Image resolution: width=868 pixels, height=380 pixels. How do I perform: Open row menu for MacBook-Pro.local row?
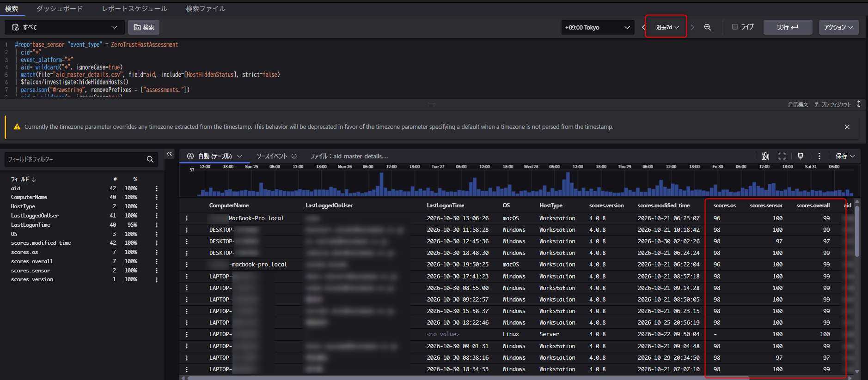coord(187,218)
